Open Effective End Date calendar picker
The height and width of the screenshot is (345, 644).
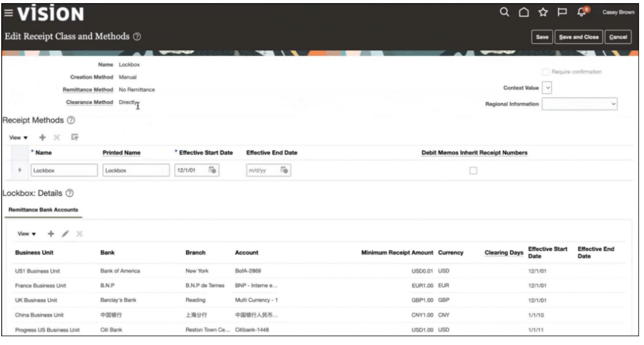tap(284, 170)
